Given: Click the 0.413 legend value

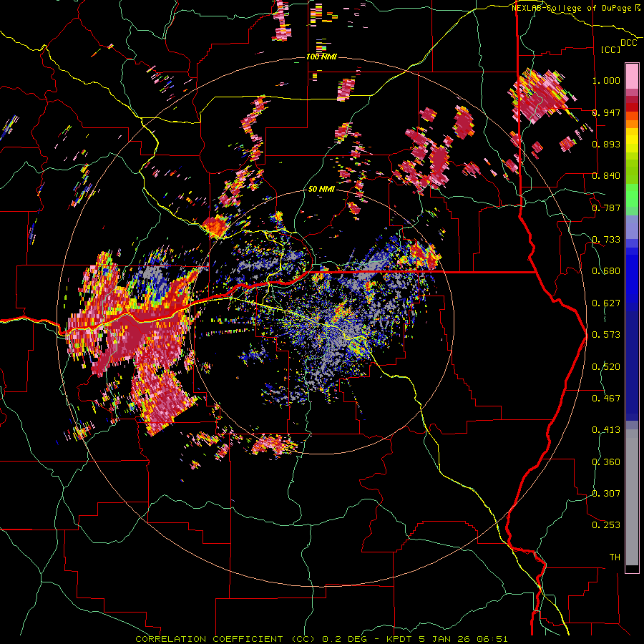Looking at the screenshot, I should coord(606,430).
